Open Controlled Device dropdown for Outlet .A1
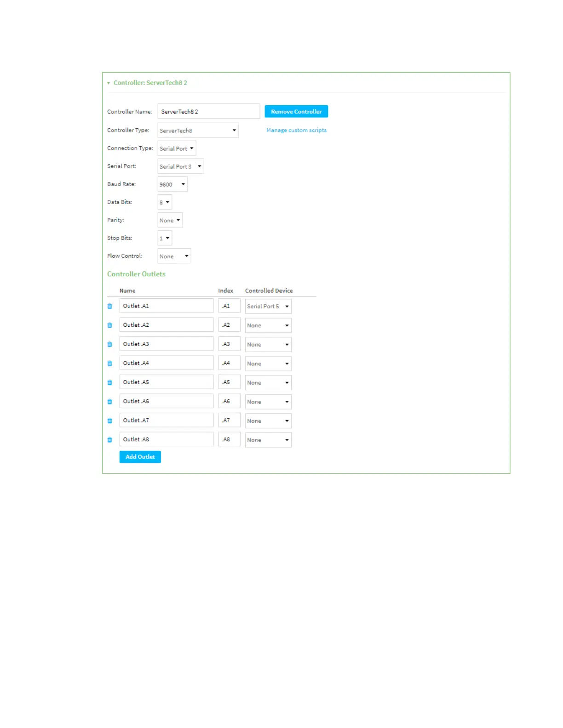 click(268, 306)
